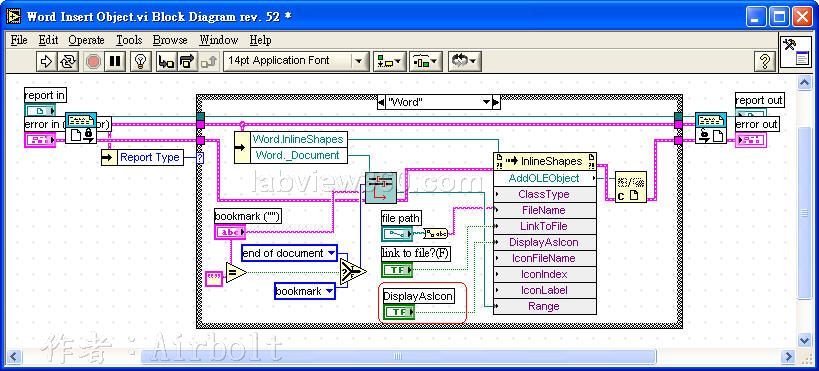The width and height of the screenshot is (819, 371).
Task: Click the Abort Execution stop button
Action: 93,62
